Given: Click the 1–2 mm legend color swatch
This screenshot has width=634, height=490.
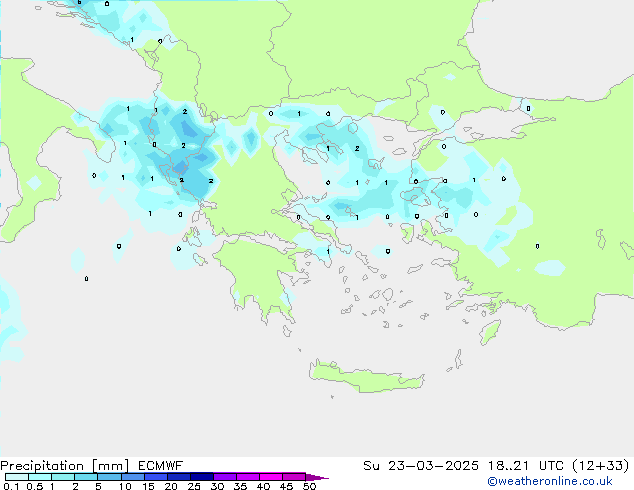Looking at the screenshot, I should click(x=63, y=477).
